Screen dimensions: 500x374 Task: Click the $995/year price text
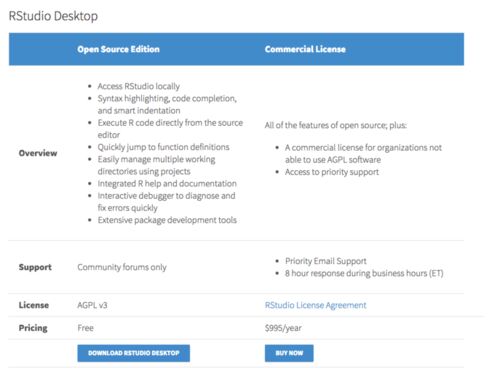[283, 328]
